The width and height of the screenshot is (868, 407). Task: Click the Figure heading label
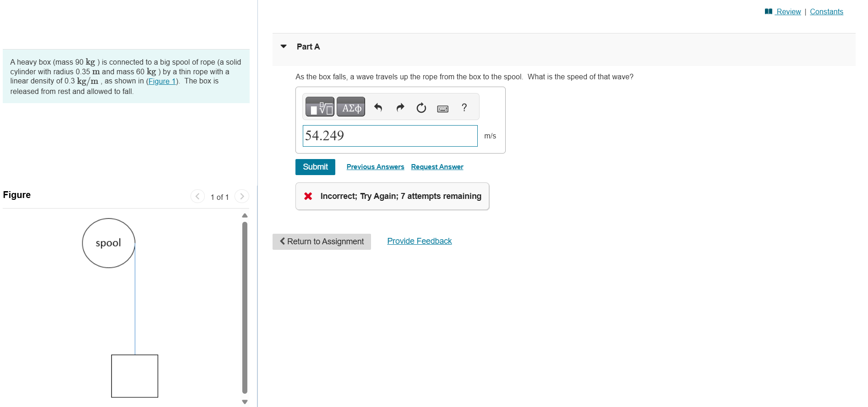[17, 195]
